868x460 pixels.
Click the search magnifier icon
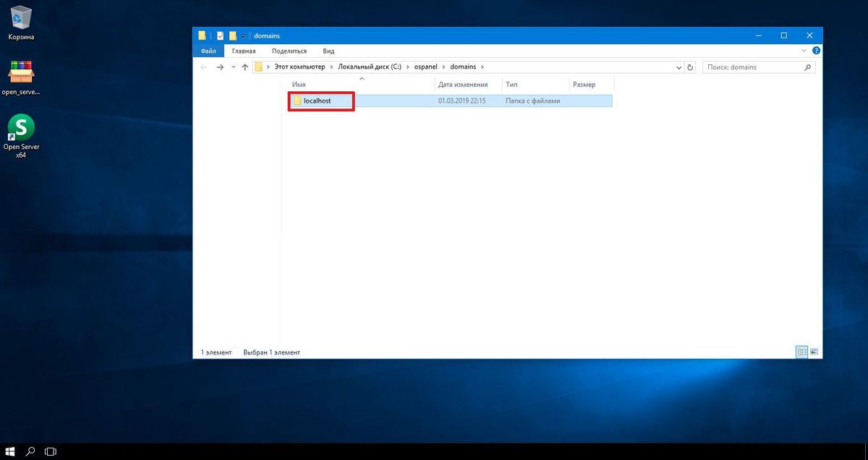point(808,67)
